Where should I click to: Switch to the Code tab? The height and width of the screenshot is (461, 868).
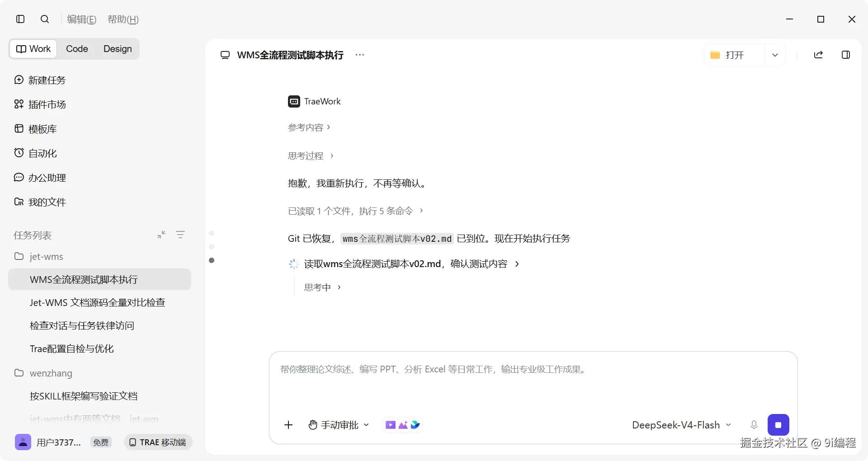[77, 49]
